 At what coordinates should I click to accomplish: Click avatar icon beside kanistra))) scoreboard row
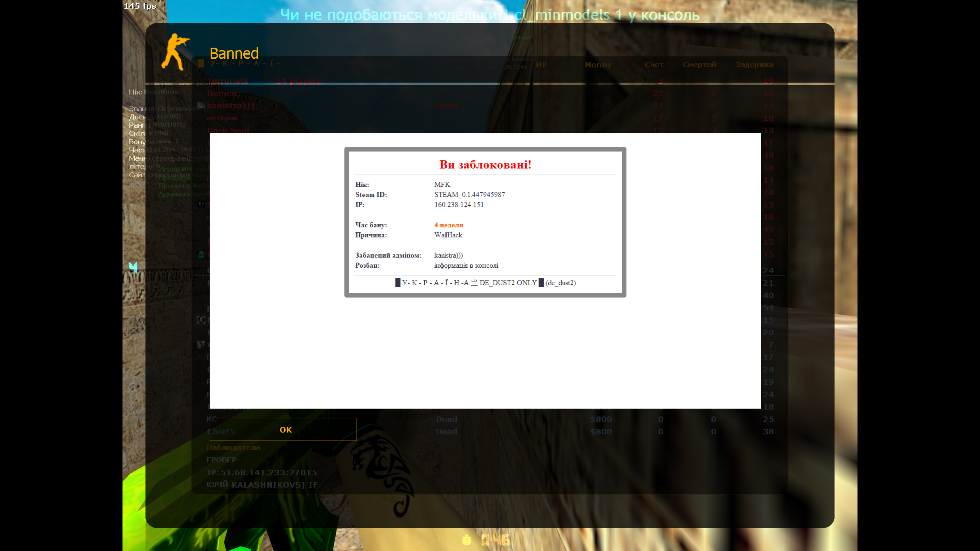tap(201, 105)
